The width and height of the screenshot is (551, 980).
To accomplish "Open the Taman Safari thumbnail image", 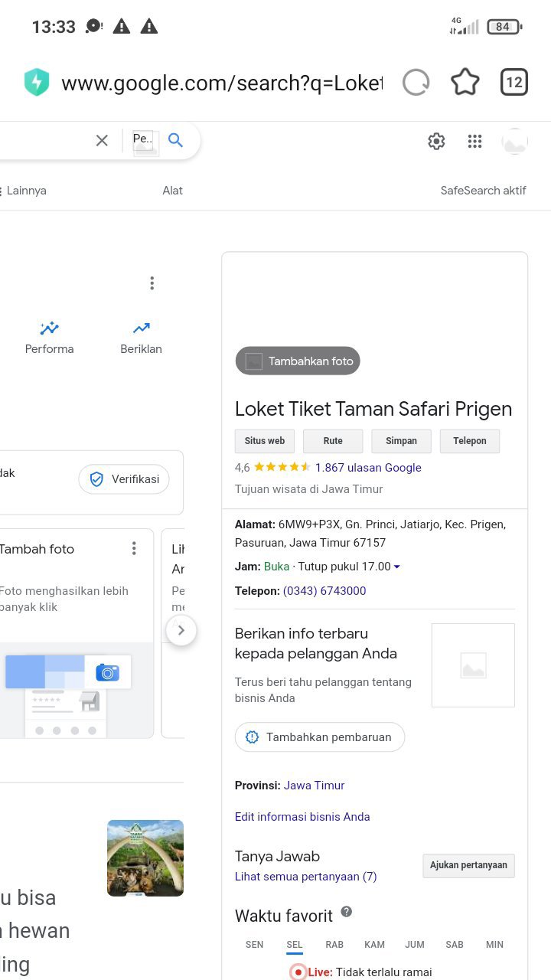I will [x=145, y=858].
